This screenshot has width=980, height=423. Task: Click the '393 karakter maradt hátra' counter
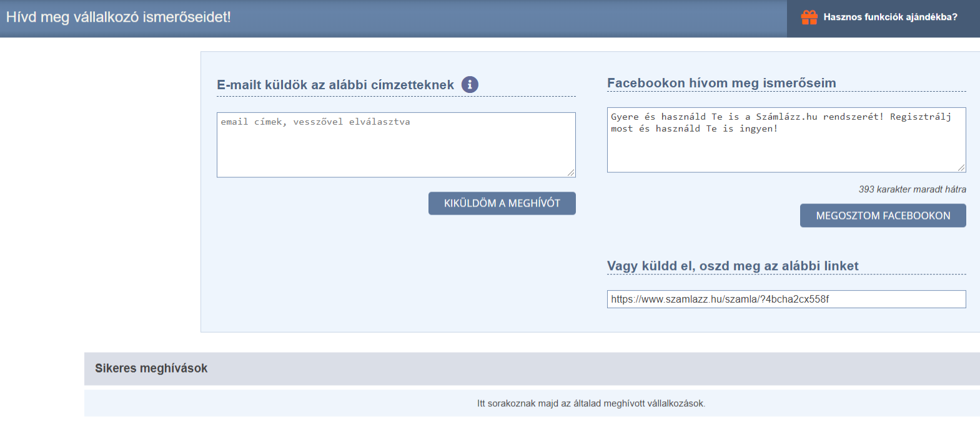pyautogui.click(x=912, y=189)
